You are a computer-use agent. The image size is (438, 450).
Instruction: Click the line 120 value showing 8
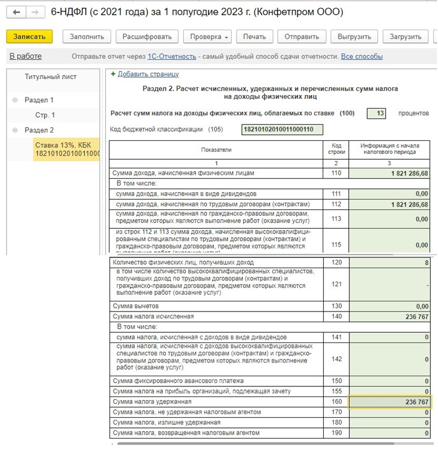(x=389, y=263)
